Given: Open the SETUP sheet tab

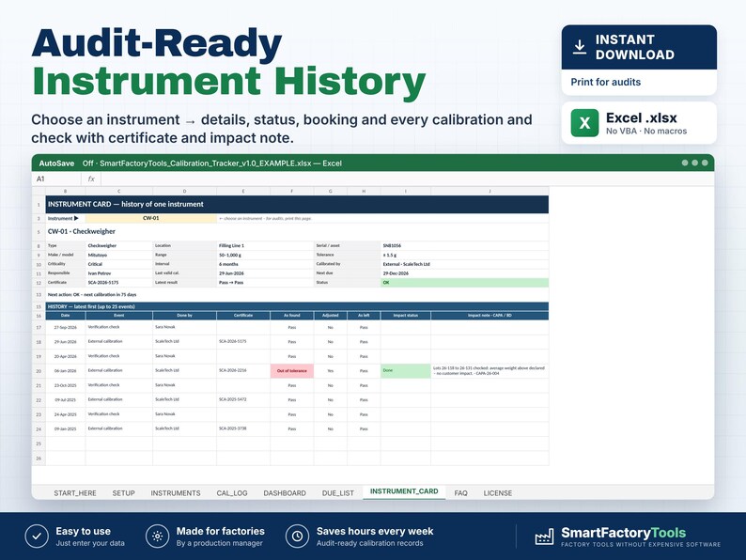Looking at the screenshot, I should click(x=124, y=493).
